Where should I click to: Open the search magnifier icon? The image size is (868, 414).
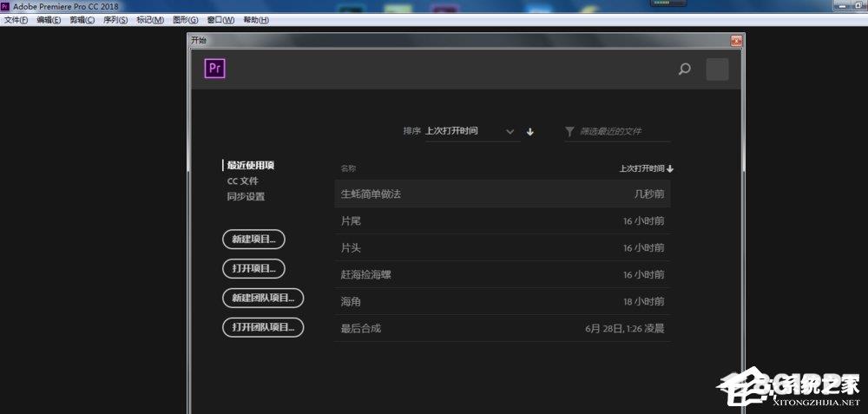685,69
